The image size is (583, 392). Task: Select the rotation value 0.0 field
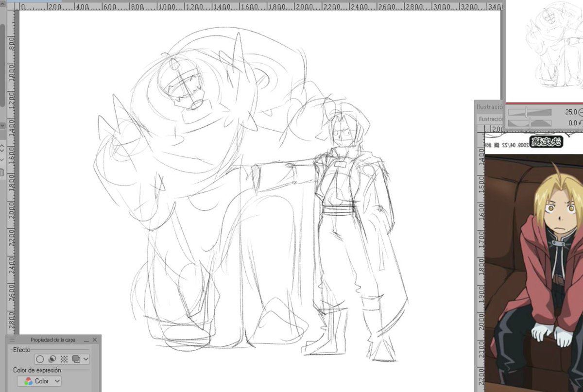pos(572,123)
